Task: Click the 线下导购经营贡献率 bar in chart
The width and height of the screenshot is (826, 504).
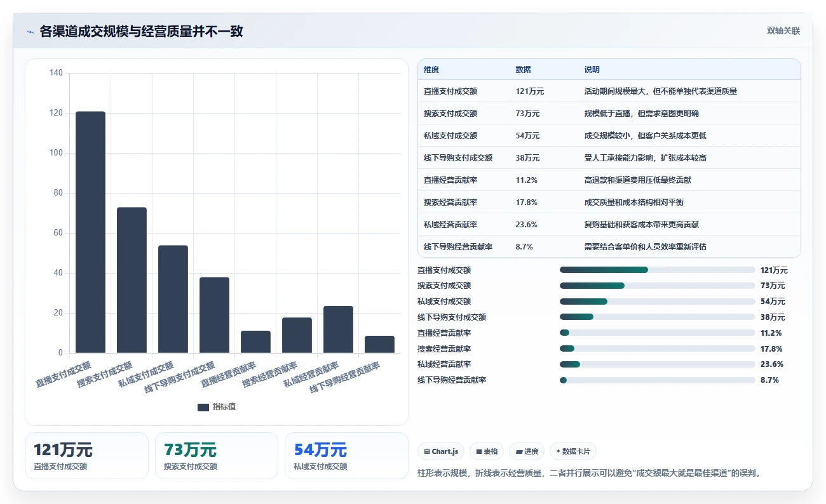Action: 379,344
